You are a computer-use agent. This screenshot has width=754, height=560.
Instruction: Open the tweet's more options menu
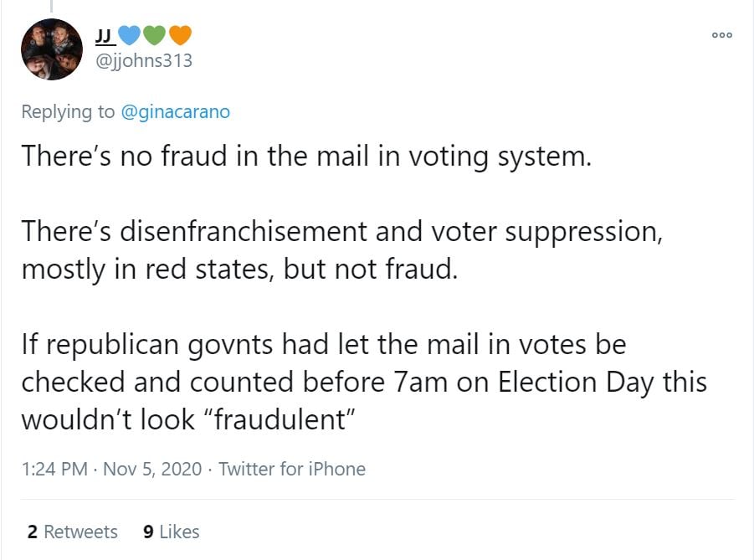pyautogui.click(x=721, y=34)
